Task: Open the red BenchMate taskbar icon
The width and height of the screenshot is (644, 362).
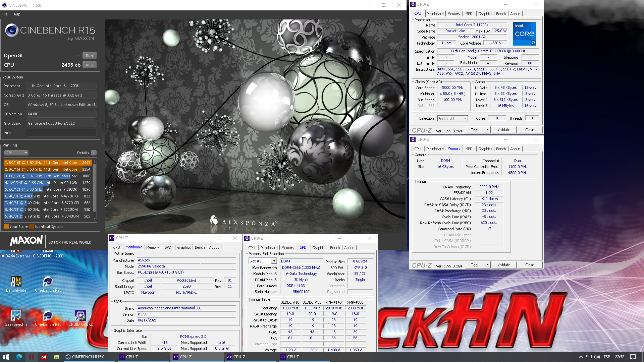Action: pyautogui.click(x=31, y=357)
